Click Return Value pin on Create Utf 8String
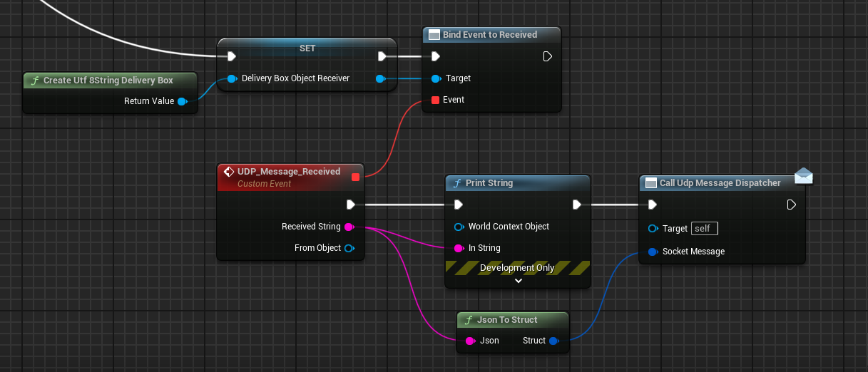This screenshot has height=372, width=868. [x=183, y=101]
